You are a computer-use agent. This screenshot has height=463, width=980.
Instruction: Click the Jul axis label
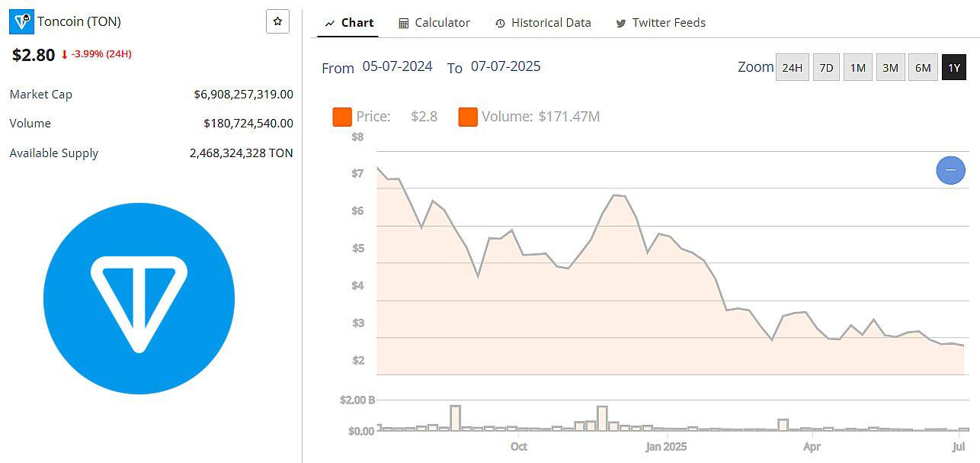pos(959,446)
